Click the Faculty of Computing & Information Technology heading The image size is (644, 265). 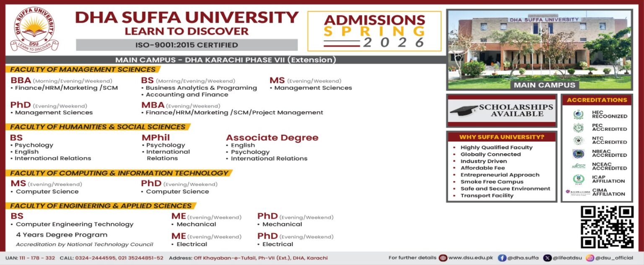tap(119, 173)
